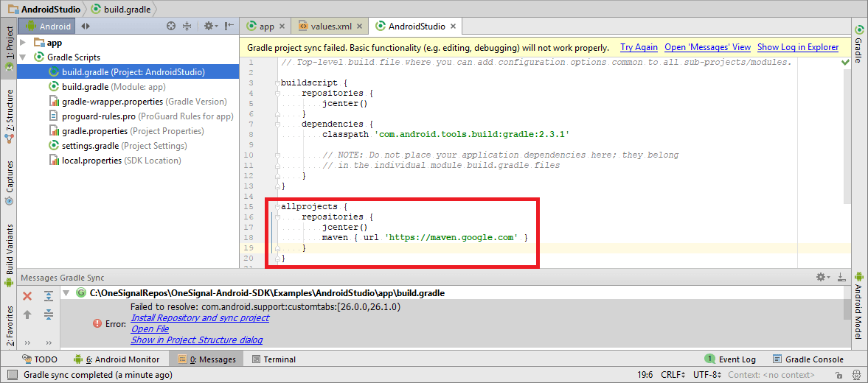Open the Event Log
The height and width of the screenshot is (383, 868).
(730, 359)
